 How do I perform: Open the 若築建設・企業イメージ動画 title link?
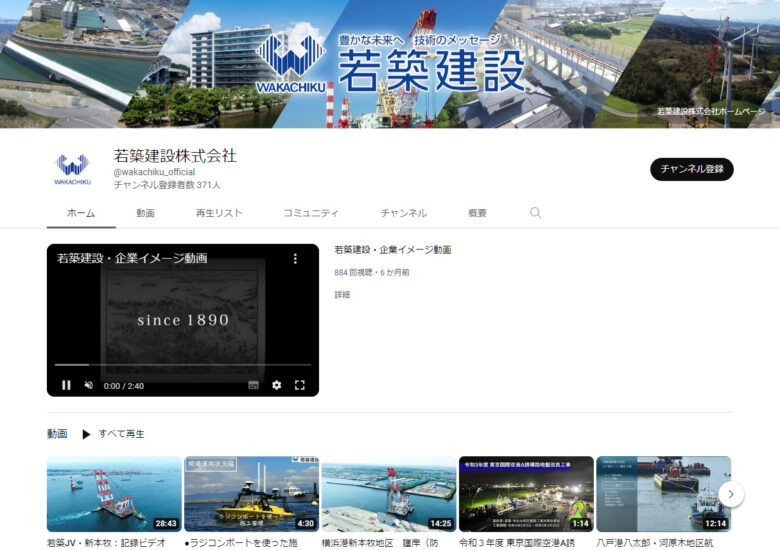(x=392, y=250)
